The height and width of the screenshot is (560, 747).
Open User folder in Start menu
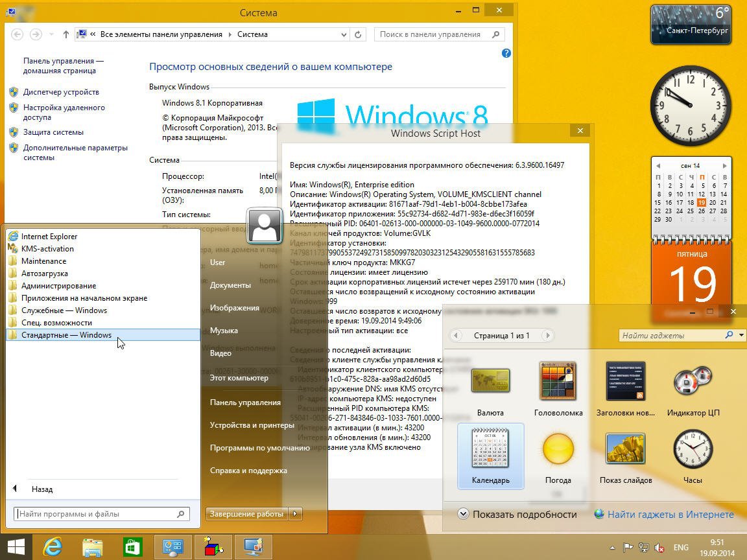[x=217, y=262]
